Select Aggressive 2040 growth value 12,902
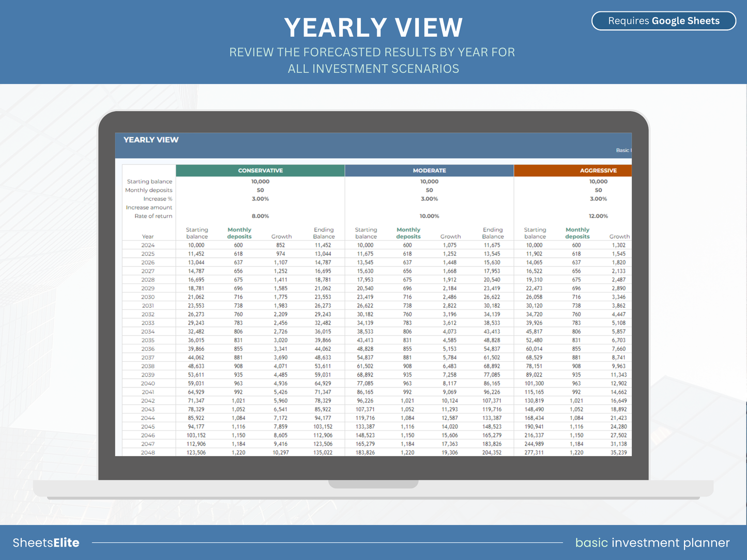The width and height of the screenshot is (747, 560). (618, 383)
